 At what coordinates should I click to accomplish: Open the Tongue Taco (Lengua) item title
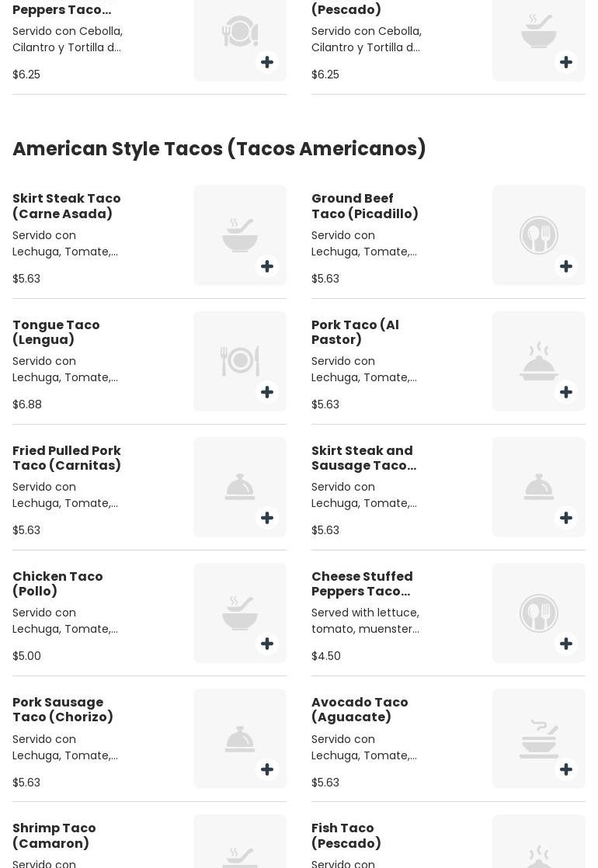(x=56, y=332)
